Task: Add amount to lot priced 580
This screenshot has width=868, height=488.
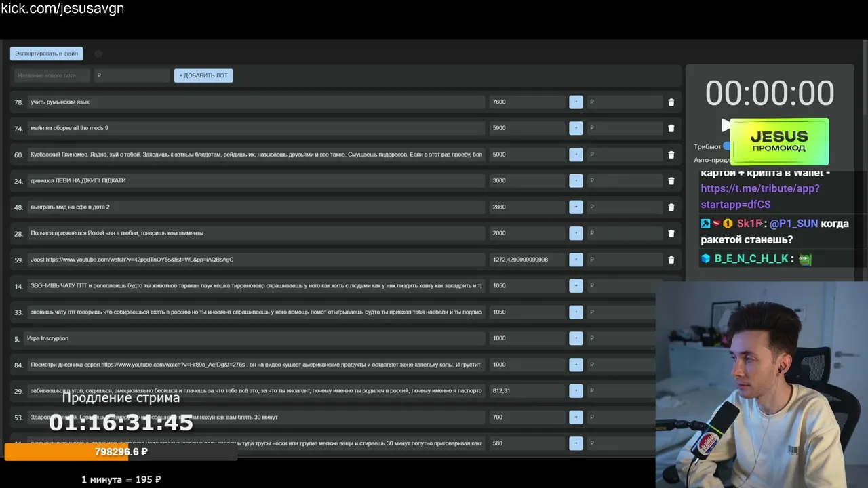Action: click(576, 443)
